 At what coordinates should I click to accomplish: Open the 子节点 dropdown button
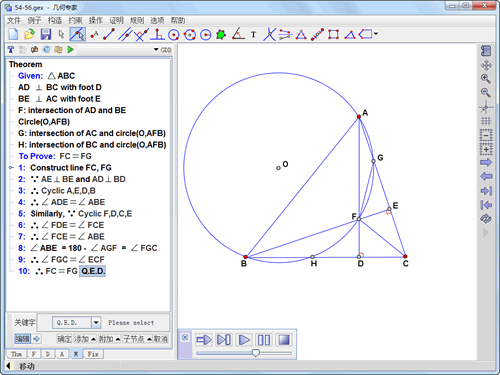138,339
